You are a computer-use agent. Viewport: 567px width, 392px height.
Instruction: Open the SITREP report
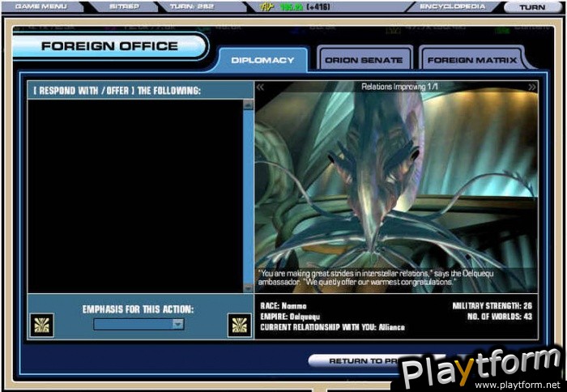point(124,6)
